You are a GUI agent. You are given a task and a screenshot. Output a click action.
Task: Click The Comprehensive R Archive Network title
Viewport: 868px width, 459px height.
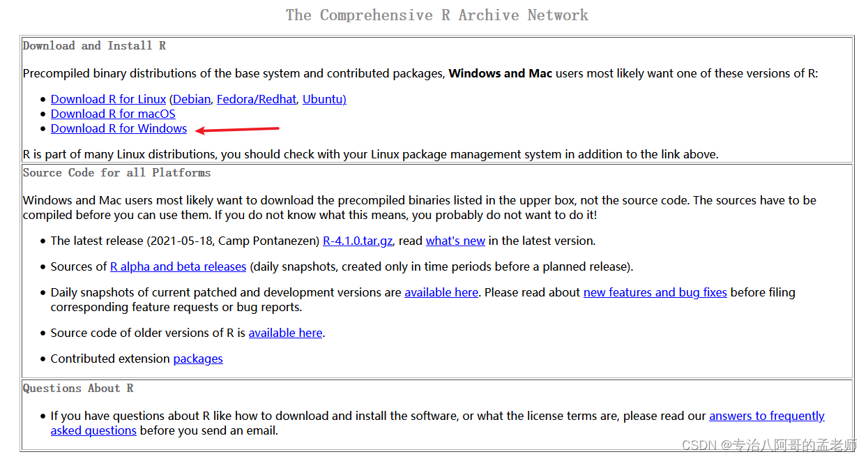tap(437, 15)
